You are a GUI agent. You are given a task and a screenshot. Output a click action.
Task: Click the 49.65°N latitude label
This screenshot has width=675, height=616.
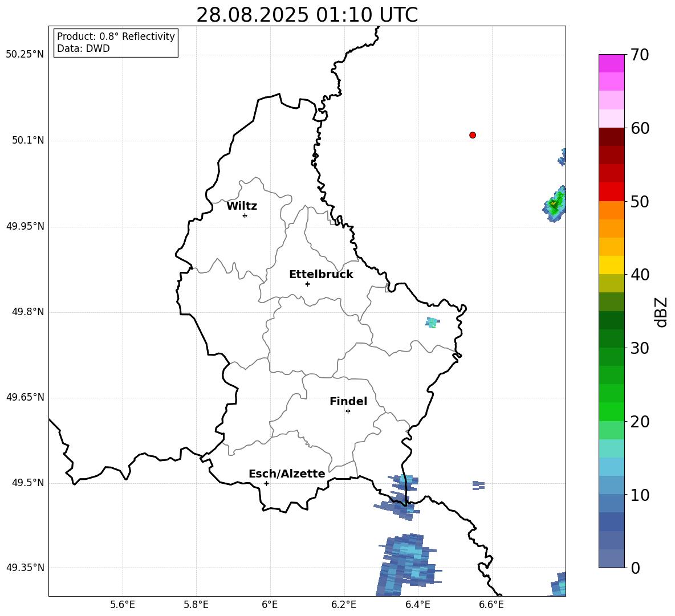[x=25, y=397]
